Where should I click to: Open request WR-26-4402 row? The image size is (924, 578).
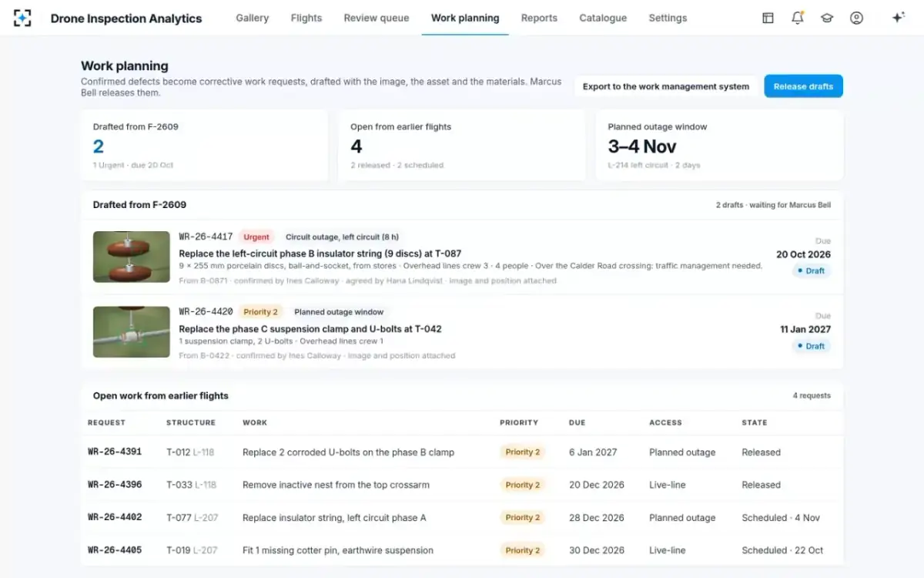462,518
